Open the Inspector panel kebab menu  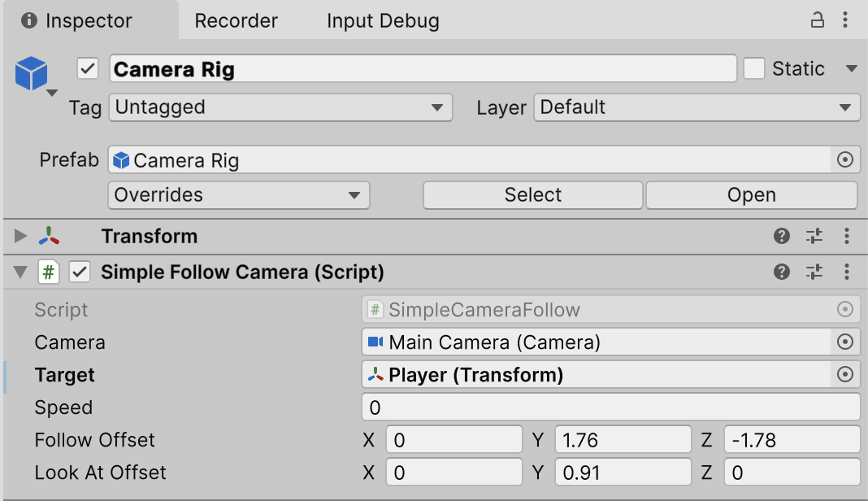tap(848, 20)
